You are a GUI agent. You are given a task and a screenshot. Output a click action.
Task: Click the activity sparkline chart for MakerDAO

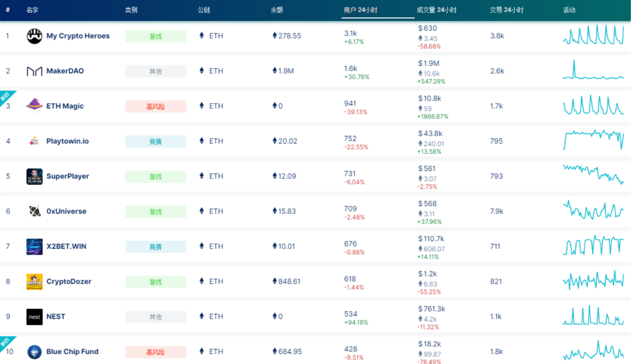coord(593,70)
